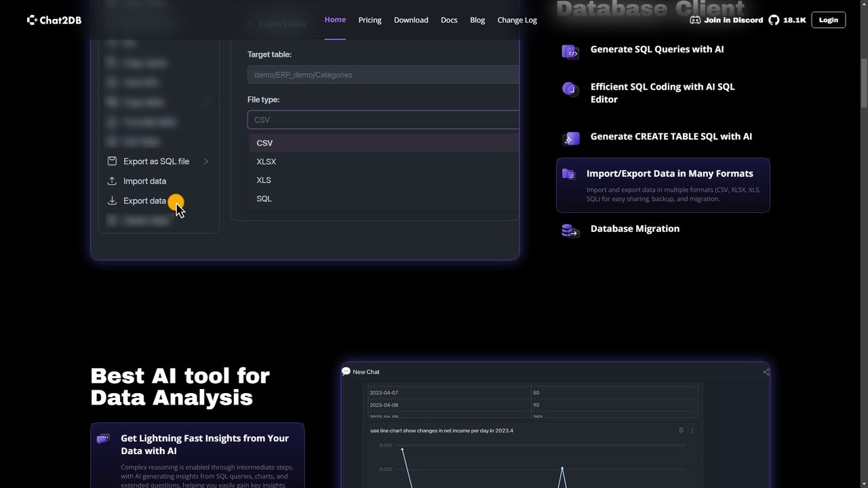Click the Chat2DB brand name
The image size is (868, 488).
pos(60,20)
